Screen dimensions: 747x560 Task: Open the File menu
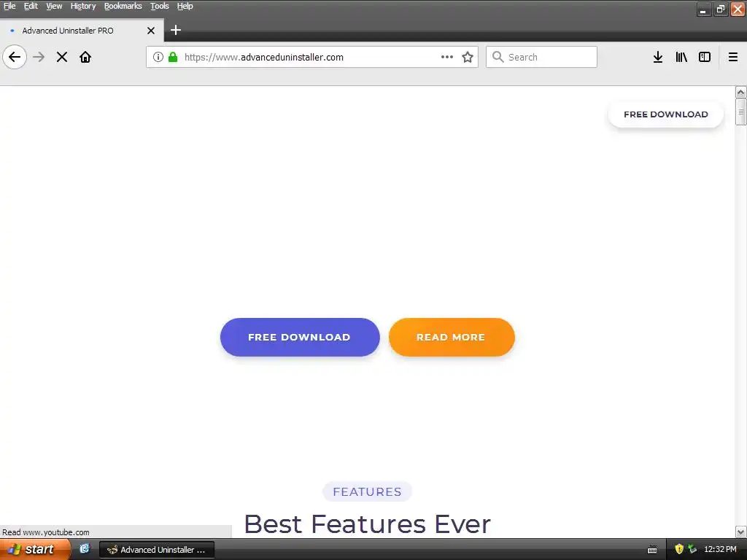(9, 6)
